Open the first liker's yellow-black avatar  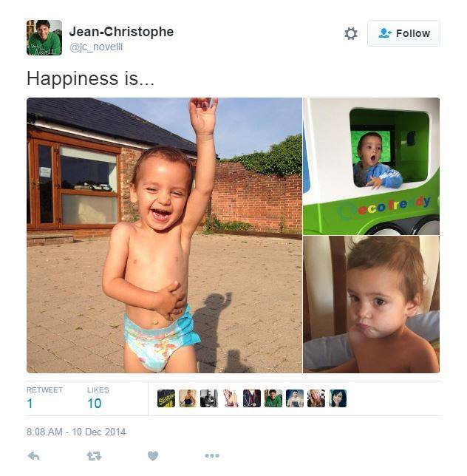(166, 398)
